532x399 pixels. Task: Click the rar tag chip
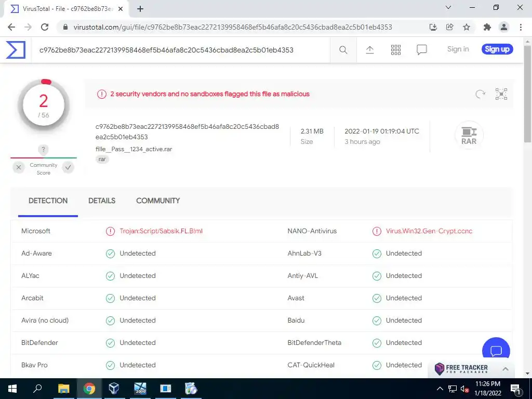102,159
